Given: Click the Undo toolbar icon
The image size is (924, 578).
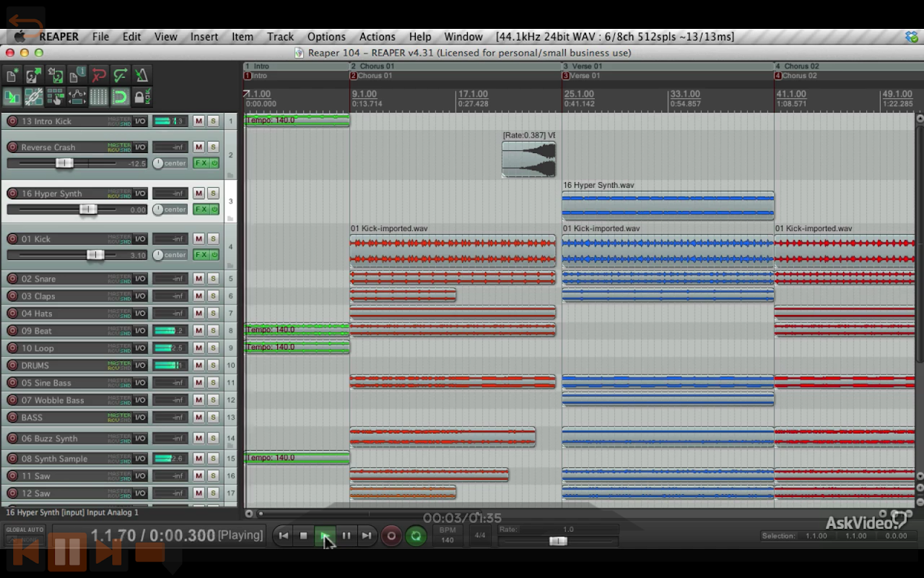Looking at the screenshot, I should [x=99, y=75].
